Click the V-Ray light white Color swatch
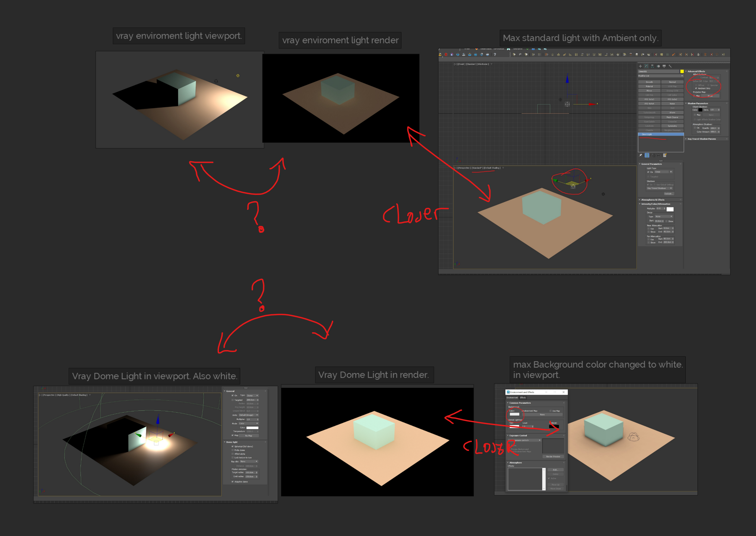The width and height of the screenshot is (756, 536). click(252, 428)
